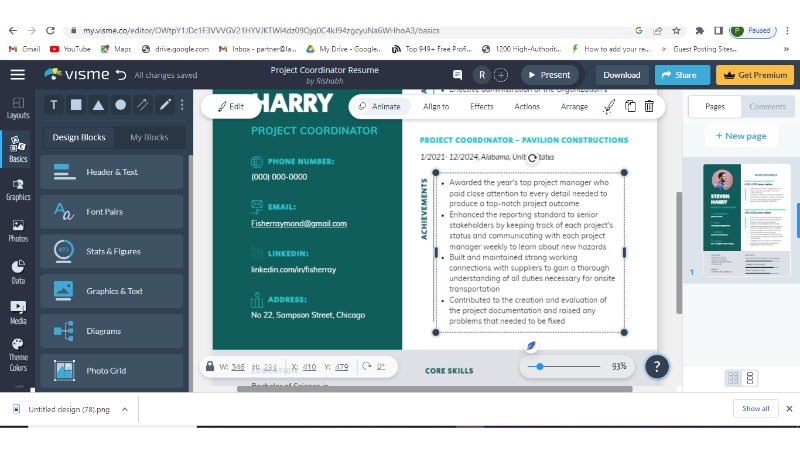The height and width of the screenshot is (449, 800).
Task: Open the Comments tab
Action: pyautogui.click(x=767, y=106)
